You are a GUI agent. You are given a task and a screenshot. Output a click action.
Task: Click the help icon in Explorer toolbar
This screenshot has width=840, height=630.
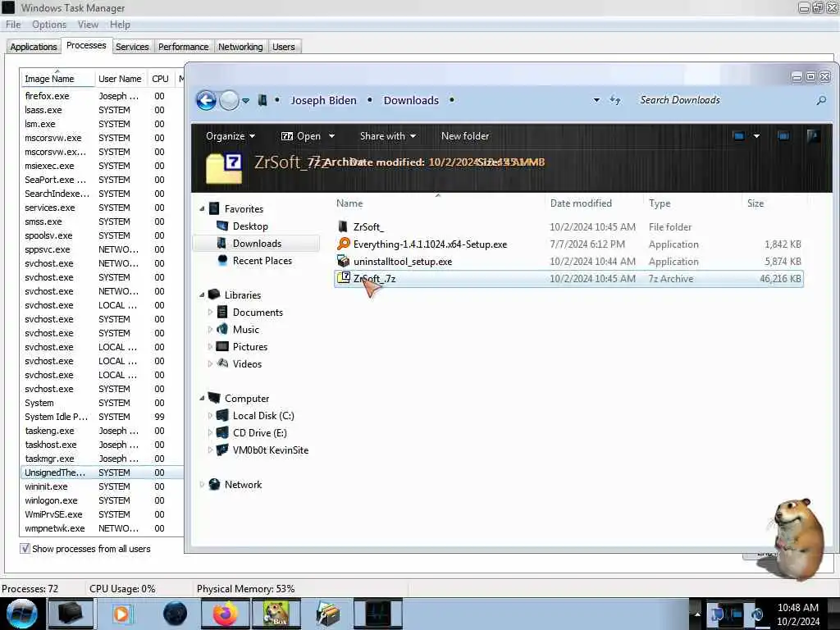pyautogui.click(x=813, y=136)
